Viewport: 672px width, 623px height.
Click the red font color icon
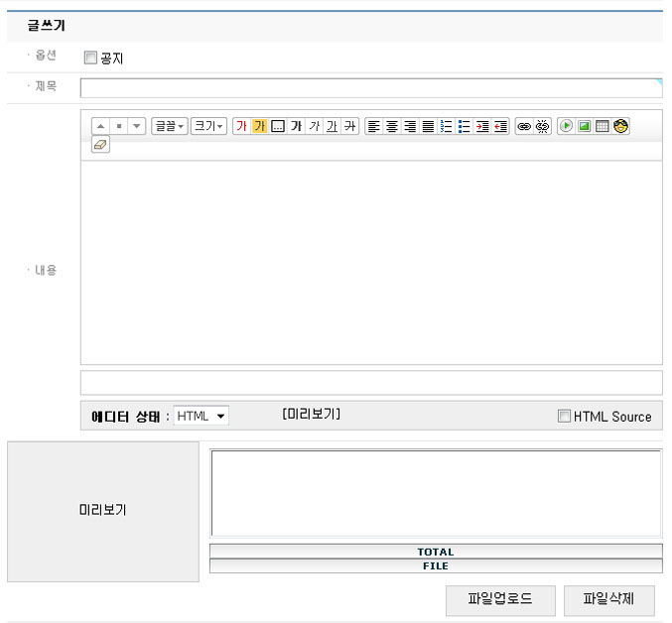(x=241, y=126)
